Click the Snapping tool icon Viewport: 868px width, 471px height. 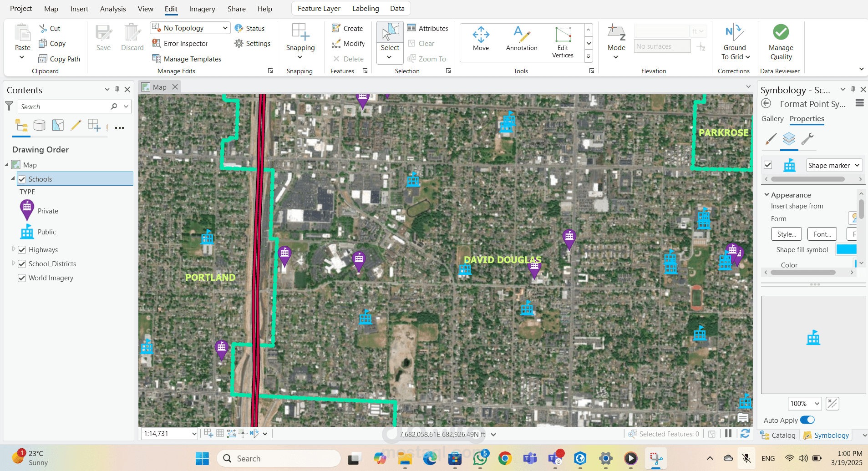pyautogui.click(x=300, y=33)
